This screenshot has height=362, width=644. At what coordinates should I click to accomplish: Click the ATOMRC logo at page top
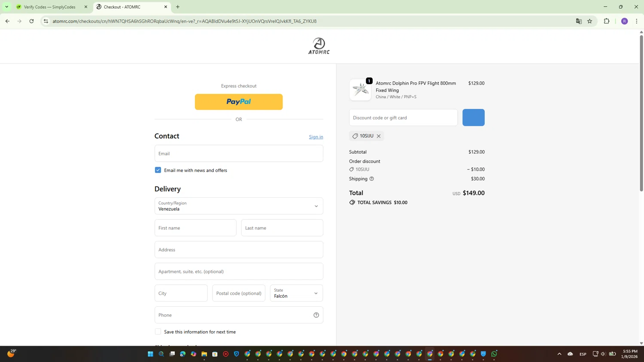tap(319, 46)
